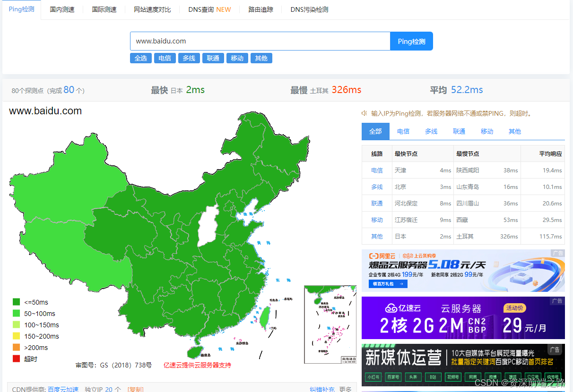Click the 陕西咸阳 slowest node cell
Viewport: 573px width, 392px height.
click(x=468, y=170)
